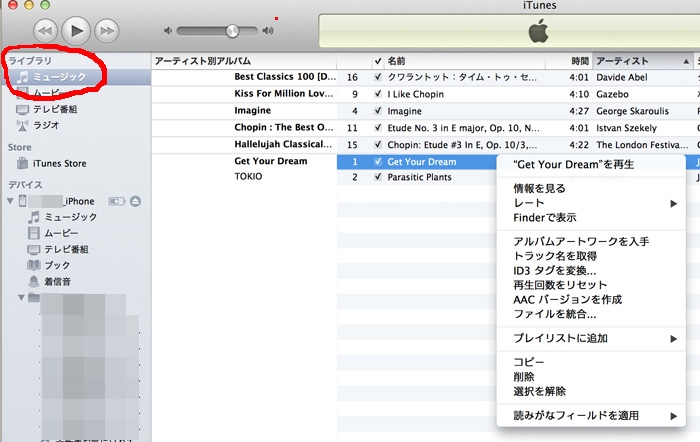Open the レート submenu arrow
700x442 pixels.
click(x=674, y=204)
